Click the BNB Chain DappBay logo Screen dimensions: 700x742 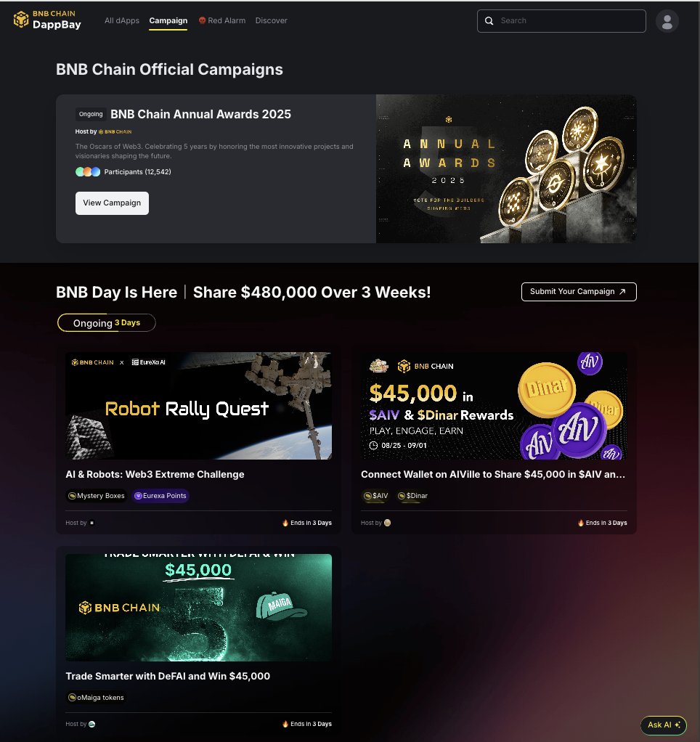point(47,20)
